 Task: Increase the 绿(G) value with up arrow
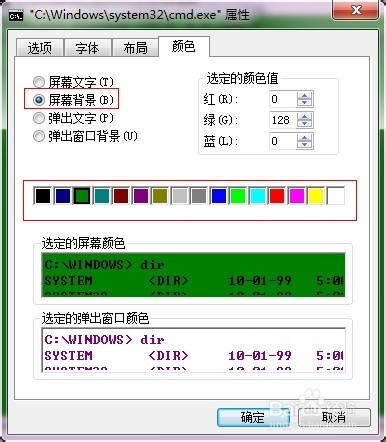304,116
